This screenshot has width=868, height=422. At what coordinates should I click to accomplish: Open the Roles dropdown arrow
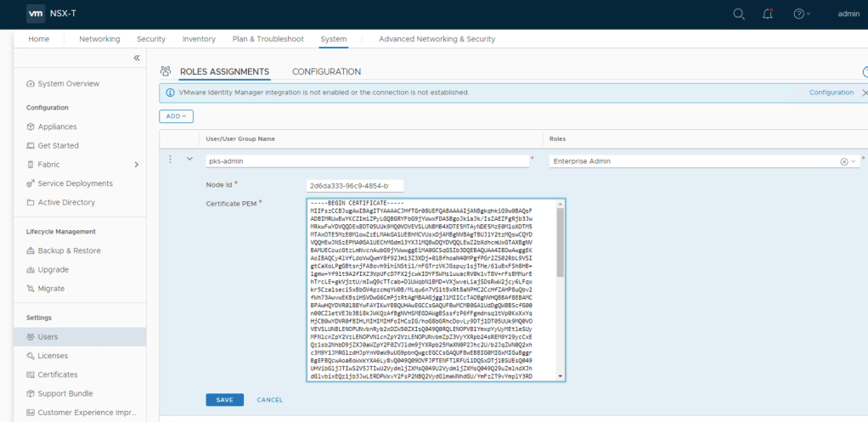pyautogui.click(x=854, y=161)
